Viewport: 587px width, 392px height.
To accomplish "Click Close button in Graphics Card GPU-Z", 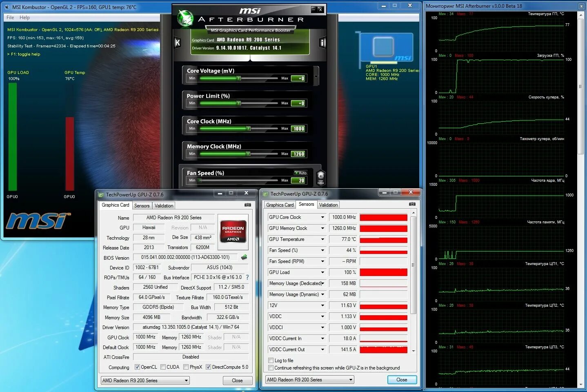I will click(x=237, y=381).
